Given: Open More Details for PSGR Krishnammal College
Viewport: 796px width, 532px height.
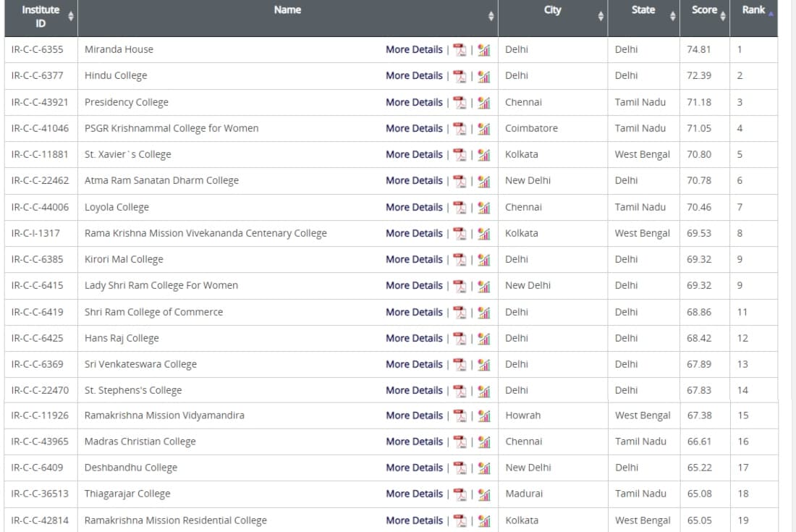Looking at the screenshot, I should point(414,128).
